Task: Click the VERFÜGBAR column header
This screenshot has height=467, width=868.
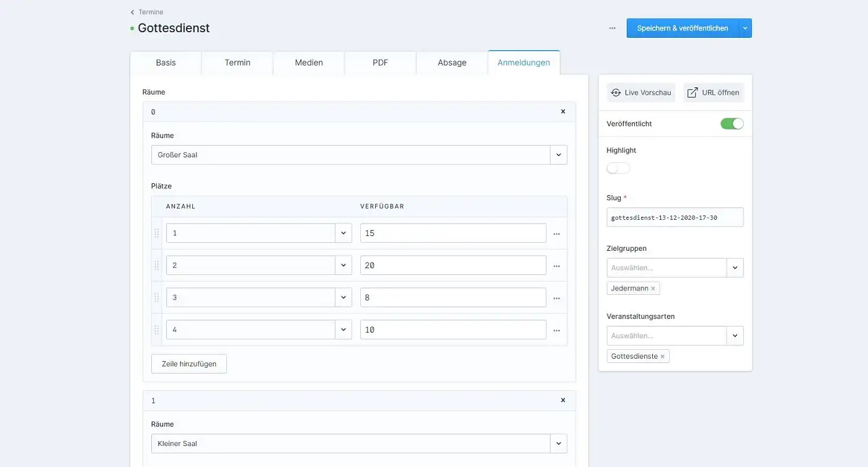Action: [x=382, y=206]
